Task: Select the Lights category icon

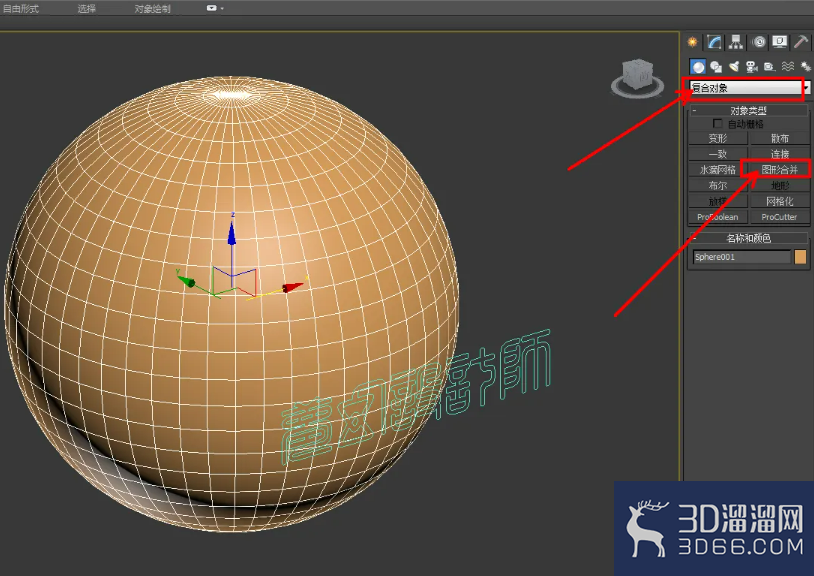Action: point(734,66)
